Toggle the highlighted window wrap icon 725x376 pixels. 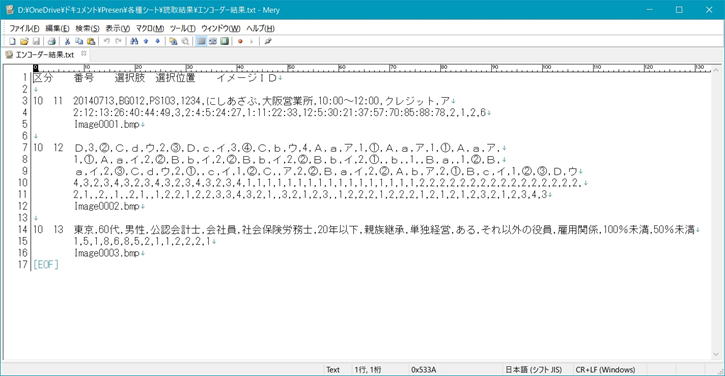pos(201,41)
